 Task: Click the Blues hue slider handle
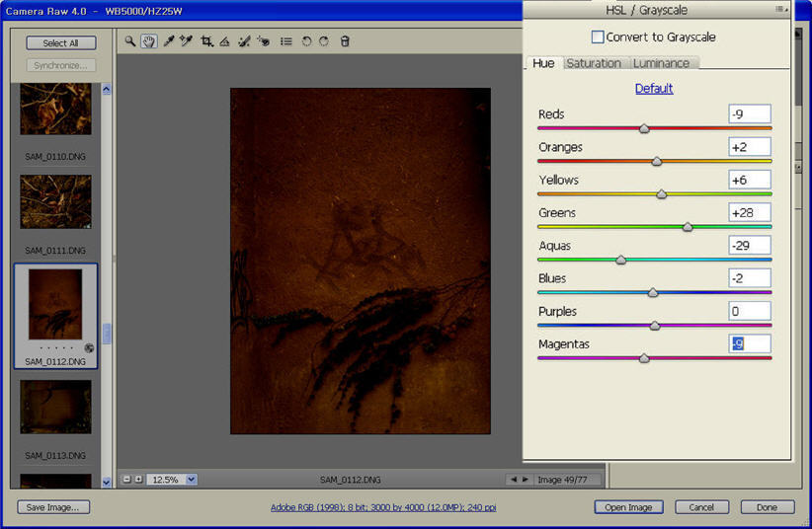pyautogui.click(x=653, y=292)
